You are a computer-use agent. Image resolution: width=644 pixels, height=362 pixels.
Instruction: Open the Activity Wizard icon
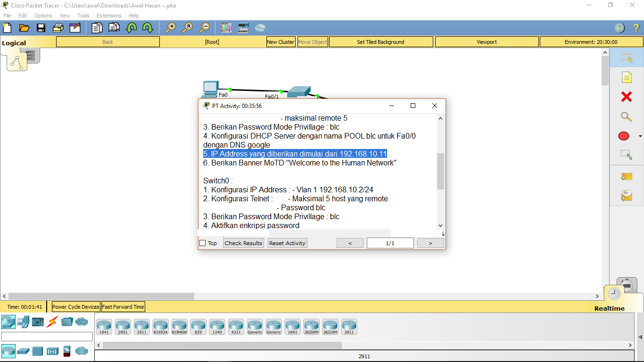pos(75,28)
